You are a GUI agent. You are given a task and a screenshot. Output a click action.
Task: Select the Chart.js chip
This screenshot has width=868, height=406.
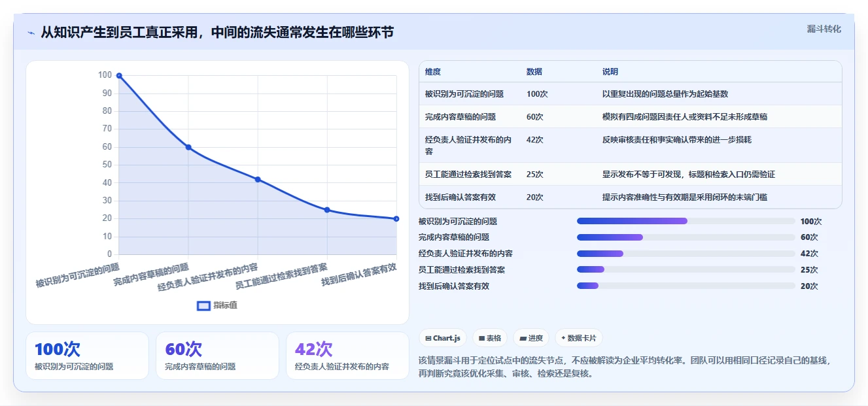click(443, 338)
